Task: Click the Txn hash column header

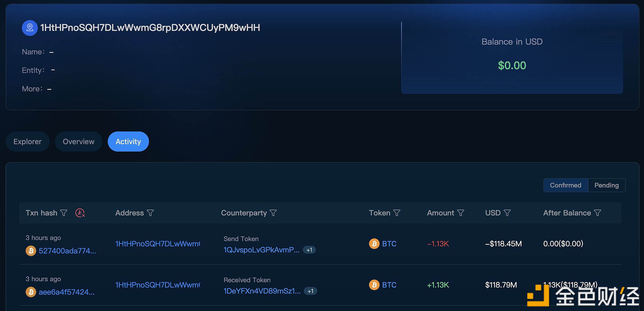Action: (41, 213)
